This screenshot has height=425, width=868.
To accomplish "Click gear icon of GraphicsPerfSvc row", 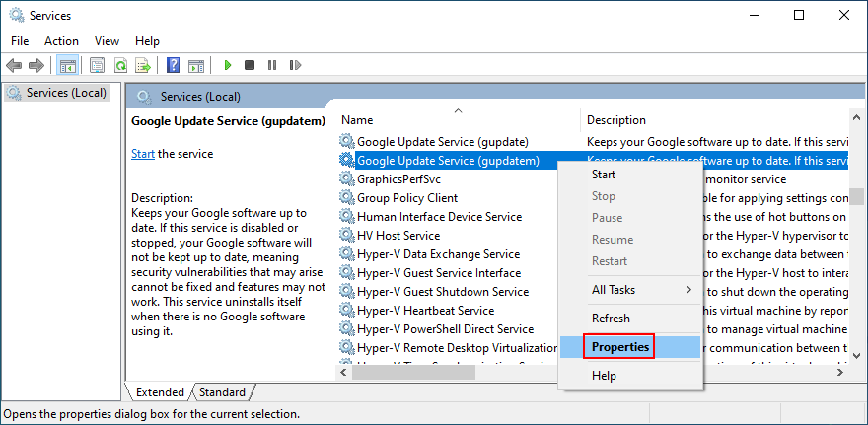I will coord(346,178).
